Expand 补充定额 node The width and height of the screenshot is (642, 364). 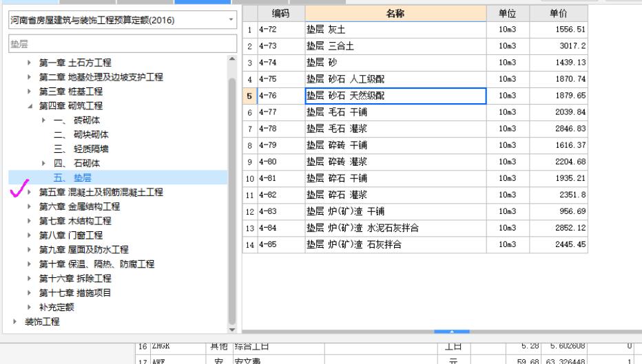pos(29,307)
